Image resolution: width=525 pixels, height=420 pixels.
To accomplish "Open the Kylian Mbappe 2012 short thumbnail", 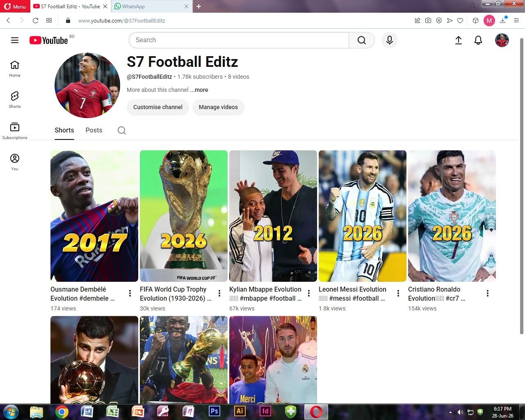I will tap(273, 216).
